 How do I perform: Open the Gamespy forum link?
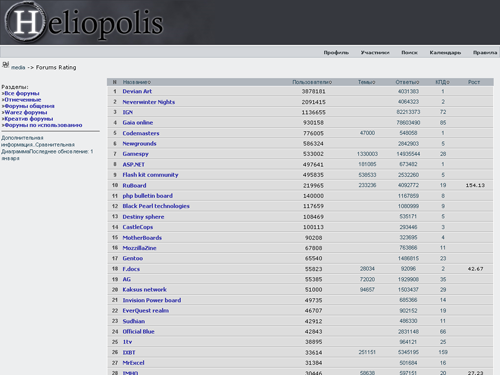[x=135, y=154]
